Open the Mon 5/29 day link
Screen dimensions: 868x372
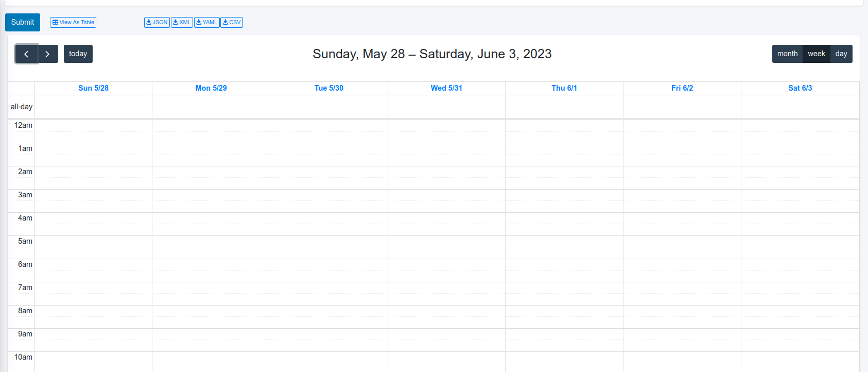[211, 88]
